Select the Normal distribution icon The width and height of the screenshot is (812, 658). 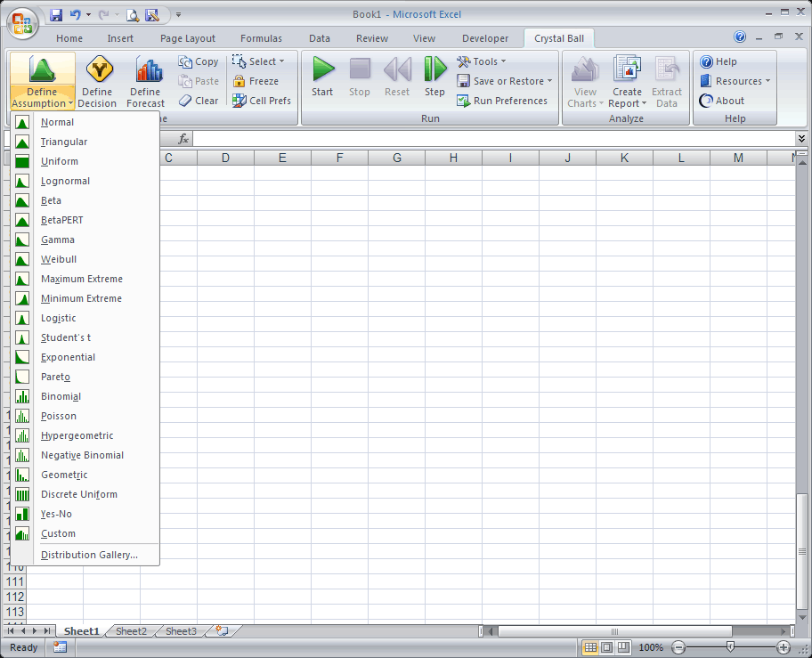tap(22, 122)
